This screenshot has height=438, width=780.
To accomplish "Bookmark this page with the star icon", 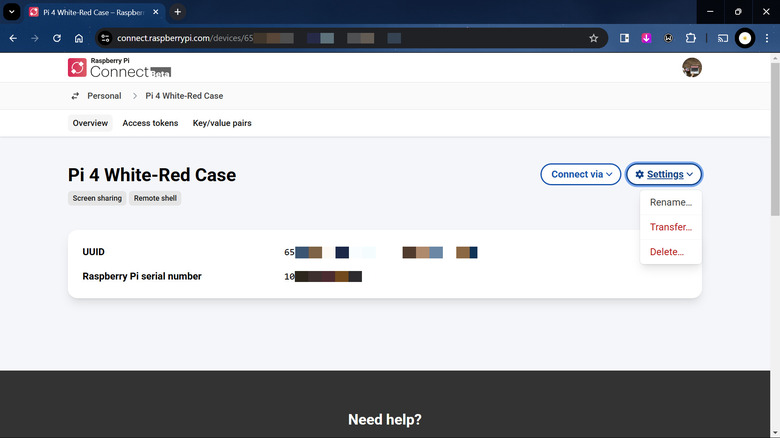I will (x=593, y=38).
